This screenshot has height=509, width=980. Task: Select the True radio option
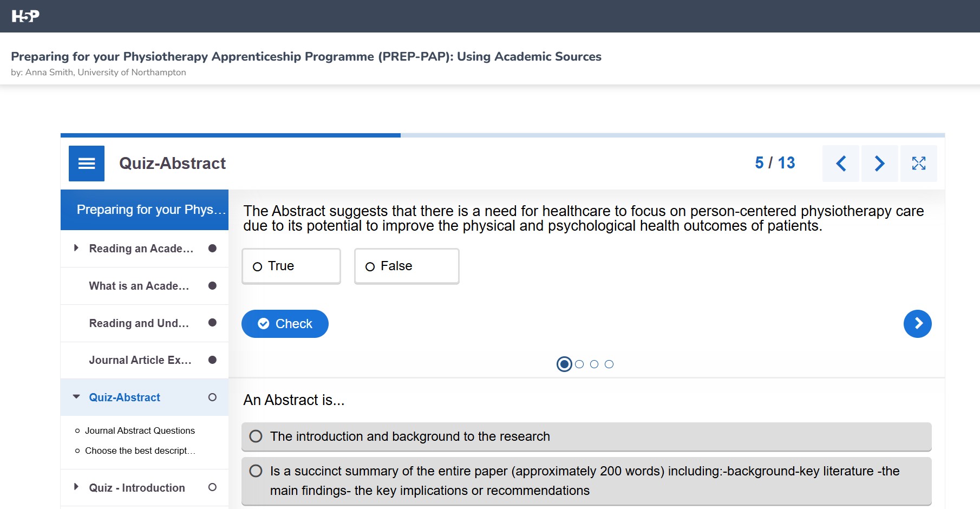click(291, 266)
